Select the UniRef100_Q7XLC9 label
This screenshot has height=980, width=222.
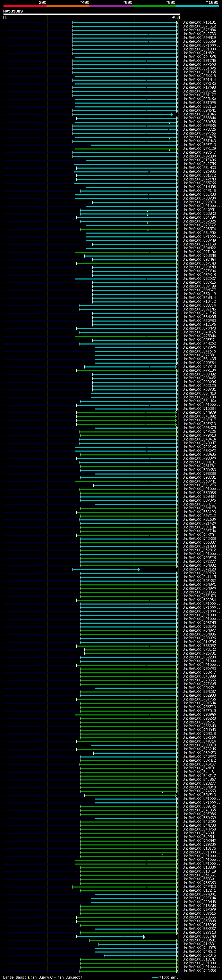(199, 148)
